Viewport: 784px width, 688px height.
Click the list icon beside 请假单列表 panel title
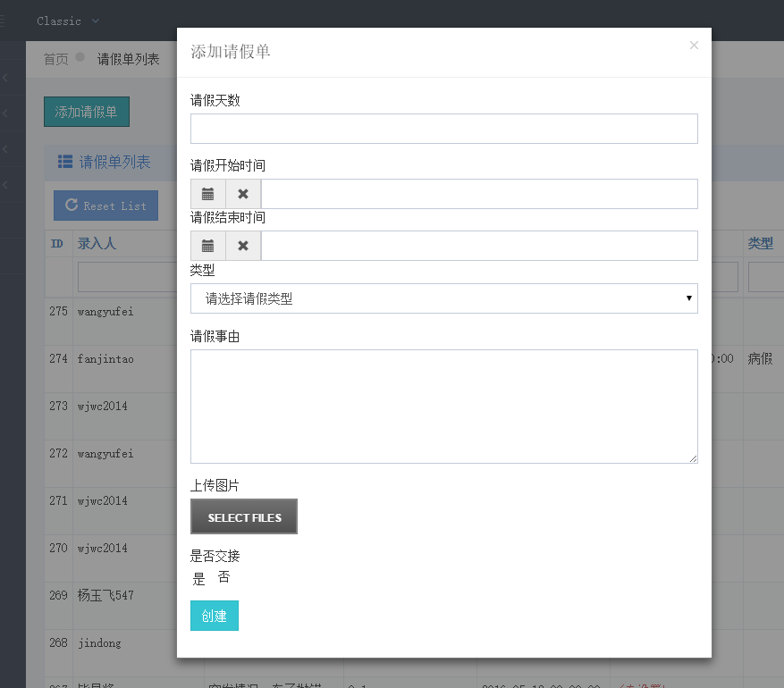[x=65, y=162]
